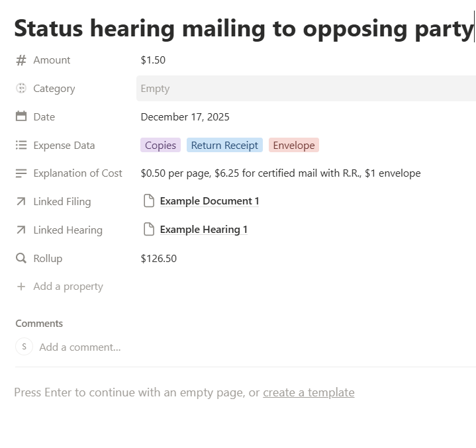
Task: Click the Category select-type icon
Action: click(x=21, y=89)
